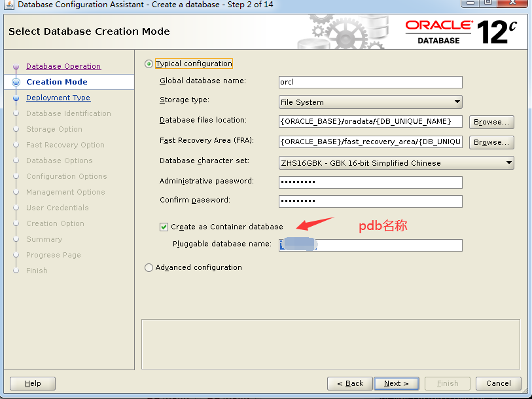This screenshot has height=399, width=532.
Task: Click the Global database name field
Action: [x=370, y=82]
